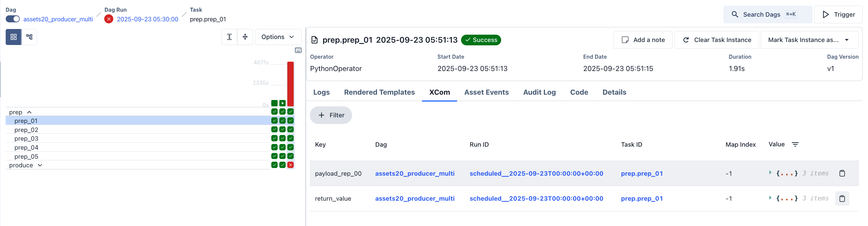Screen dimensions: 868x226
Task: Copy return_value value to clipboard
Action: pos(842,199)
